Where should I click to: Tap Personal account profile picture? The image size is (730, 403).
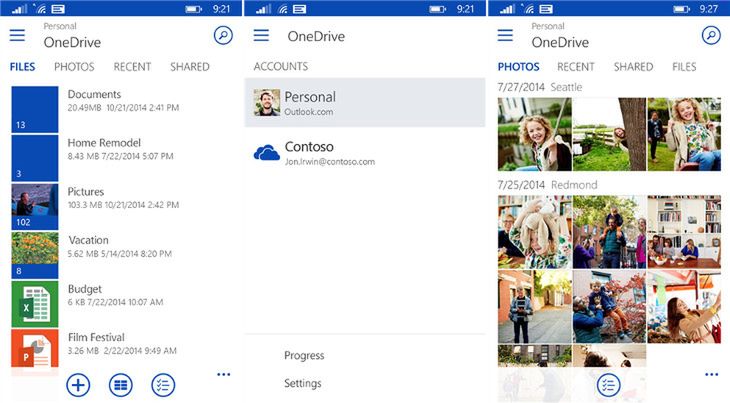[x=267, y=102]
